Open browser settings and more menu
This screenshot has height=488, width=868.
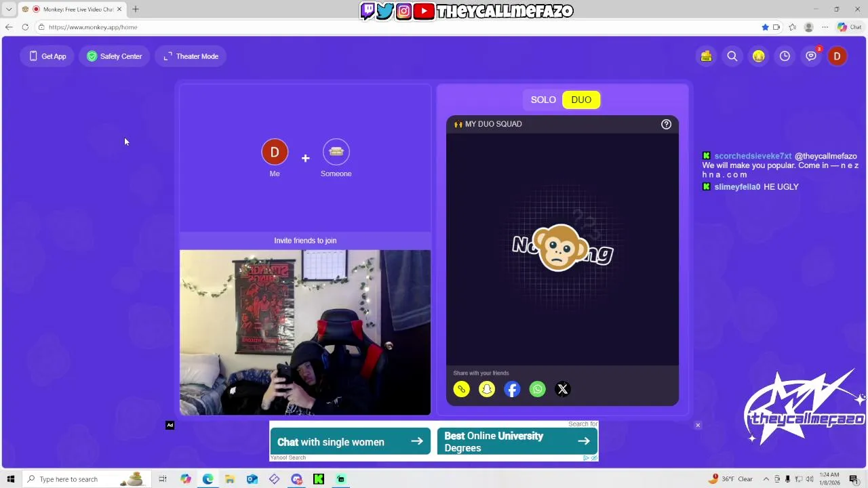[x=825, y=27]
